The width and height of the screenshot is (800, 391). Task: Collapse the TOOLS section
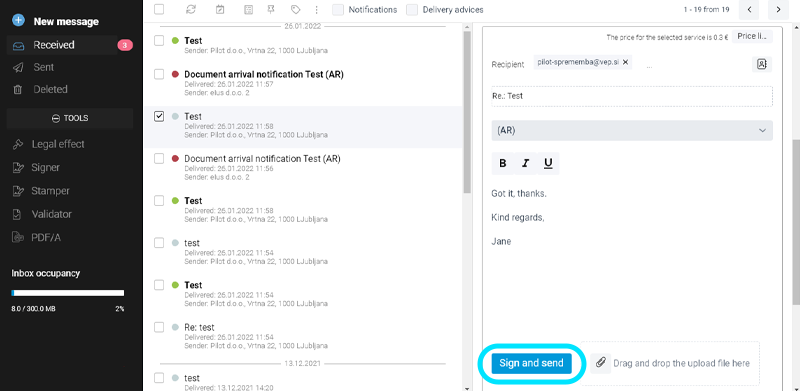[x=70, y=118]
